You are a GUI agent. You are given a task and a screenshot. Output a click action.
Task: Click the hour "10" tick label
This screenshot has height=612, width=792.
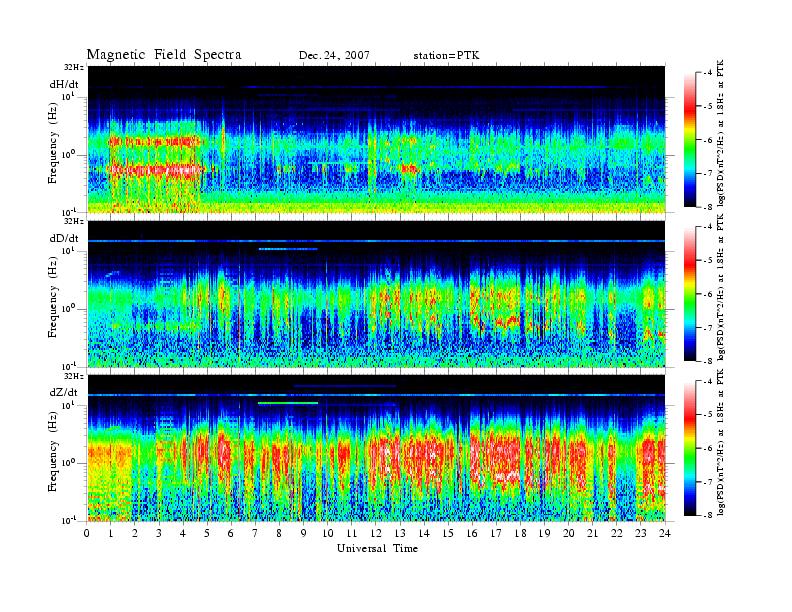(327, 533)
